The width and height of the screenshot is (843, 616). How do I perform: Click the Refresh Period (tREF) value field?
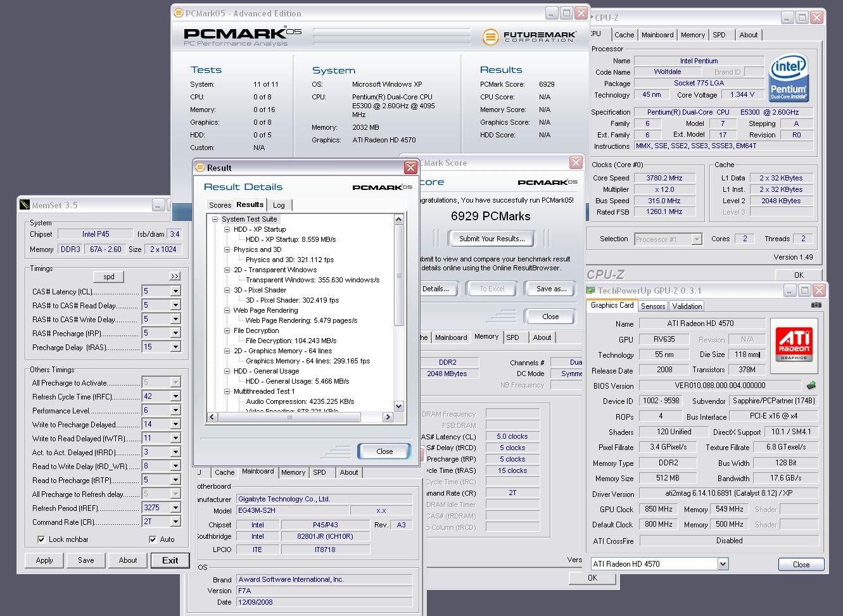tap(156, 508)
